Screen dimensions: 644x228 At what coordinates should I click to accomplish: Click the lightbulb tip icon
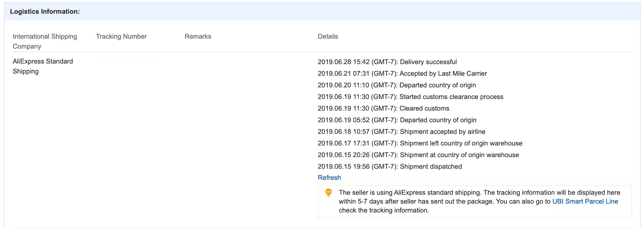point(328,192)
